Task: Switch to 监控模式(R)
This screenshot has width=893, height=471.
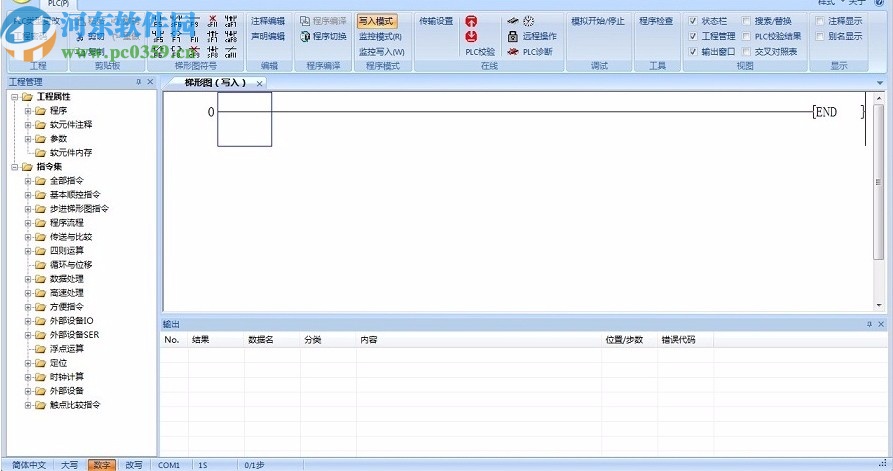Action: (x=380, y=36)
